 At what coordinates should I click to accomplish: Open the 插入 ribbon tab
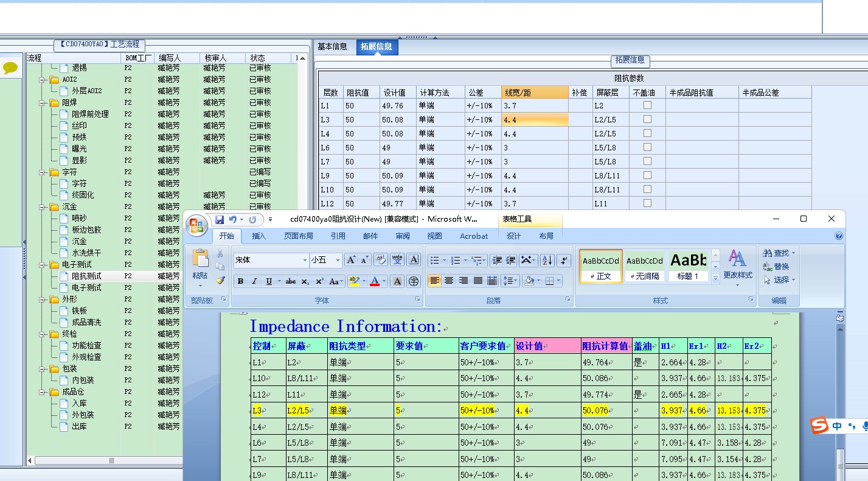259,236
